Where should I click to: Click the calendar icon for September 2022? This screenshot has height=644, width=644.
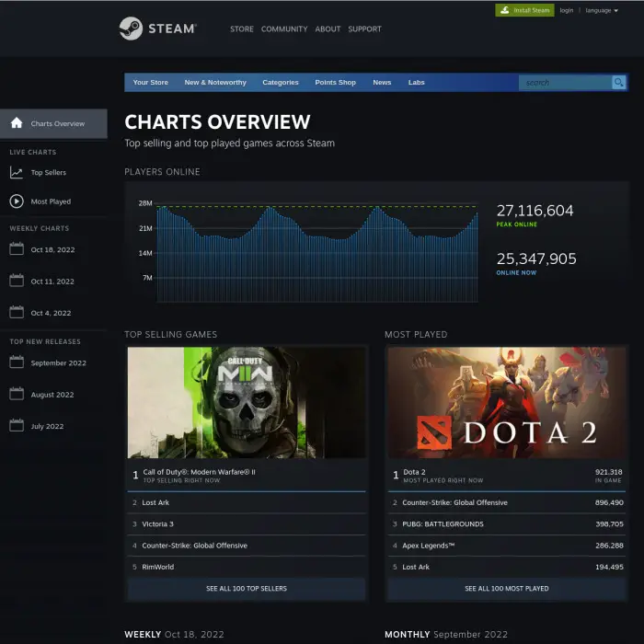17,362
